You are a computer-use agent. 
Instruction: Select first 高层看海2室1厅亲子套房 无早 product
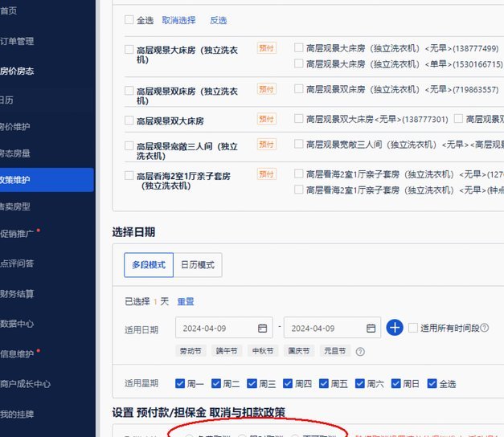(x=298, y=174)
